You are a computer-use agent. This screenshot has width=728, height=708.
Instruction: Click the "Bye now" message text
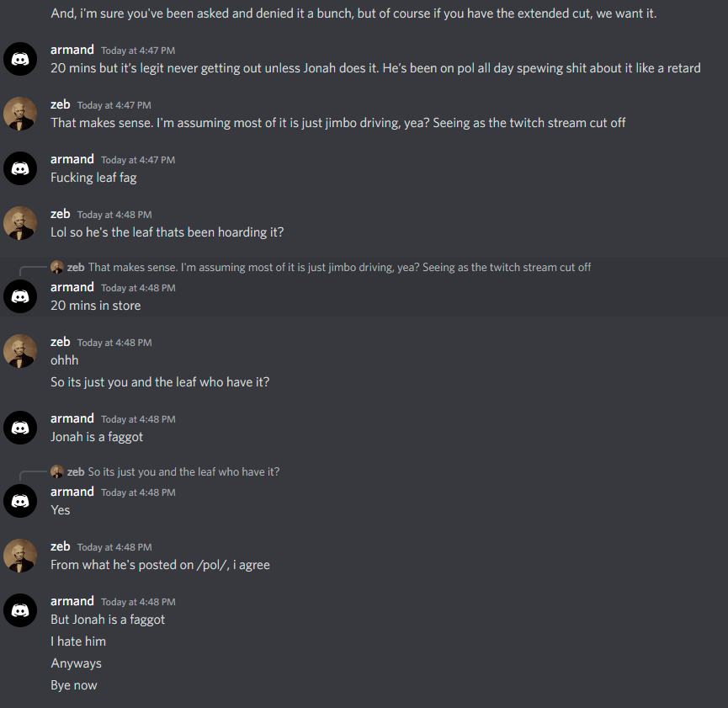(74, 685)
